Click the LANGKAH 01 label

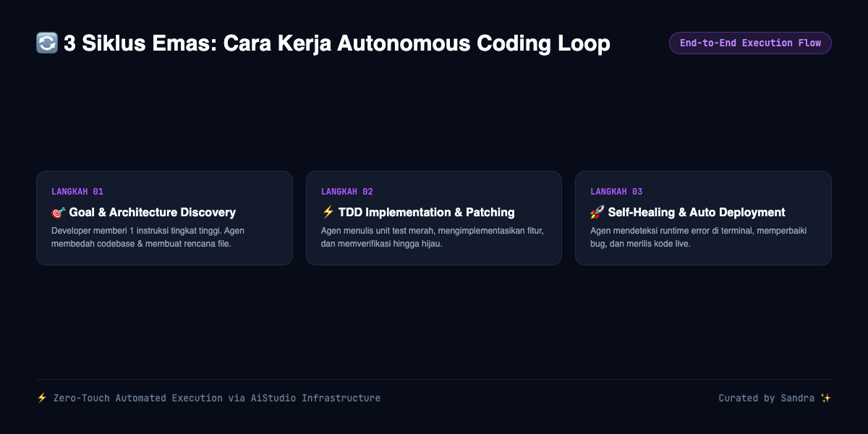pos(77,192)
